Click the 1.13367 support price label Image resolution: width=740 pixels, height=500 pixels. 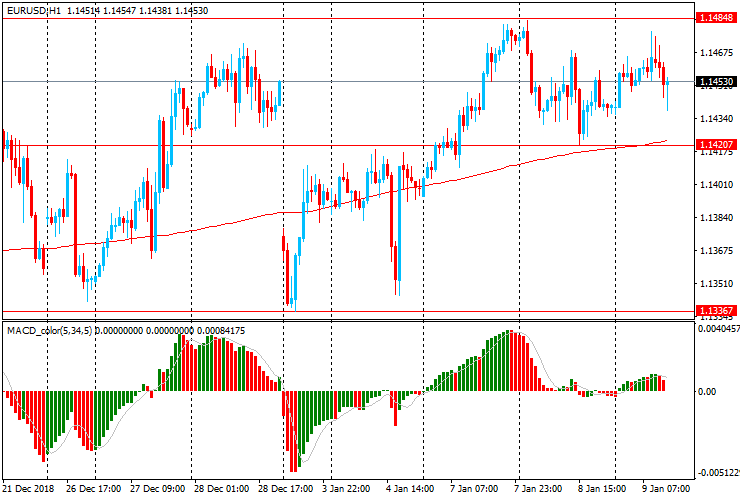pos(716,311)
